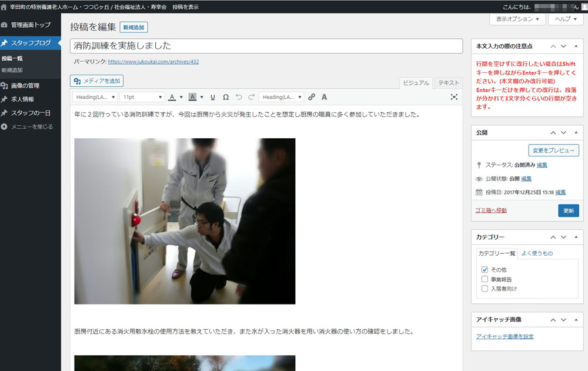Move カテゴリー panel down
The image size is (588, 371).
point(564,237)
